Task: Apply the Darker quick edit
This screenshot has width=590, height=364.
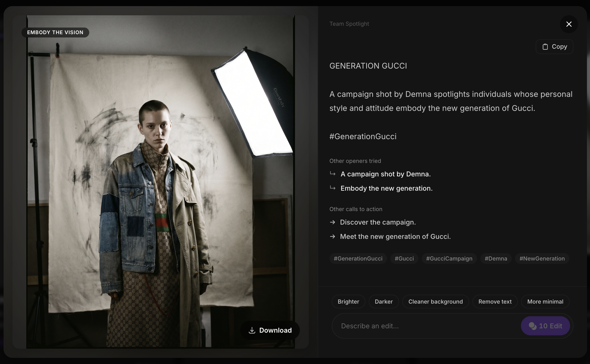Action: 384,302
